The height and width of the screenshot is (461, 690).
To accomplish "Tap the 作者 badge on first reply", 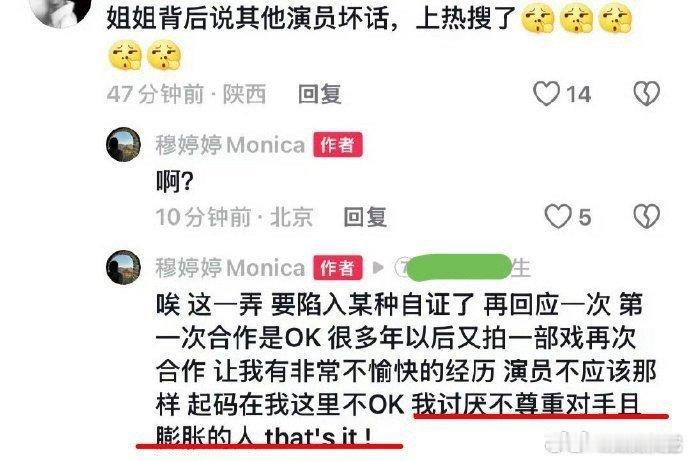I will pyautogui.click(x=338, y=145).
